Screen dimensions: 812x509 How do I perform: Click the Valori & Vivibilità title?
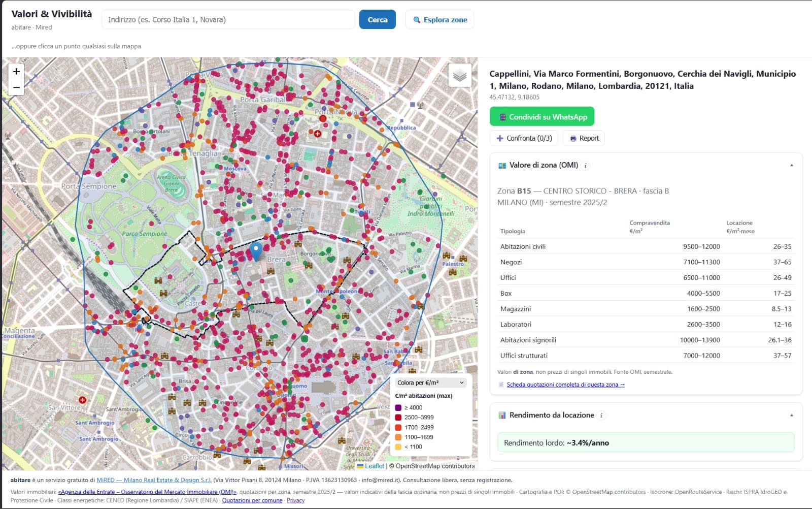[x=52, y=14]
